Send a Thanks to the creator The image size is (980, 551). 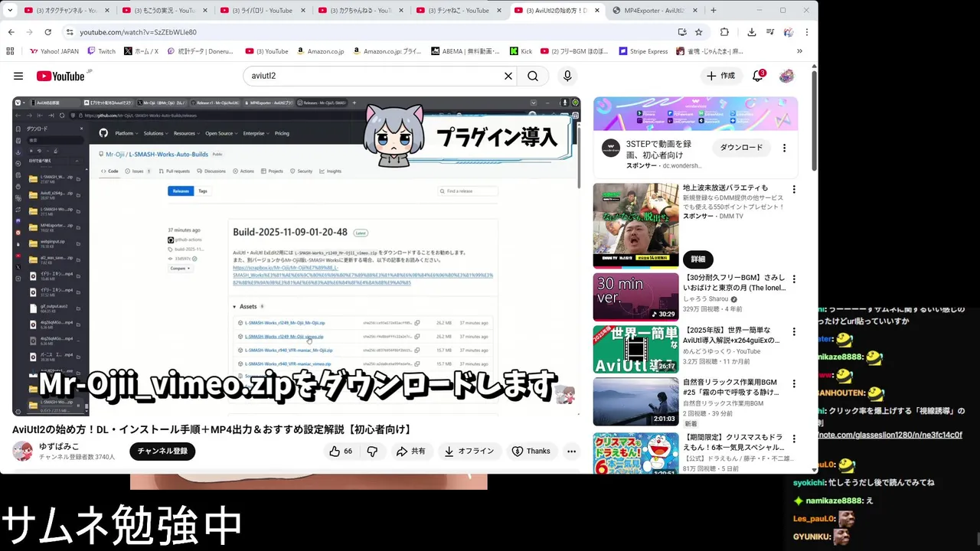tap(531, 452)
